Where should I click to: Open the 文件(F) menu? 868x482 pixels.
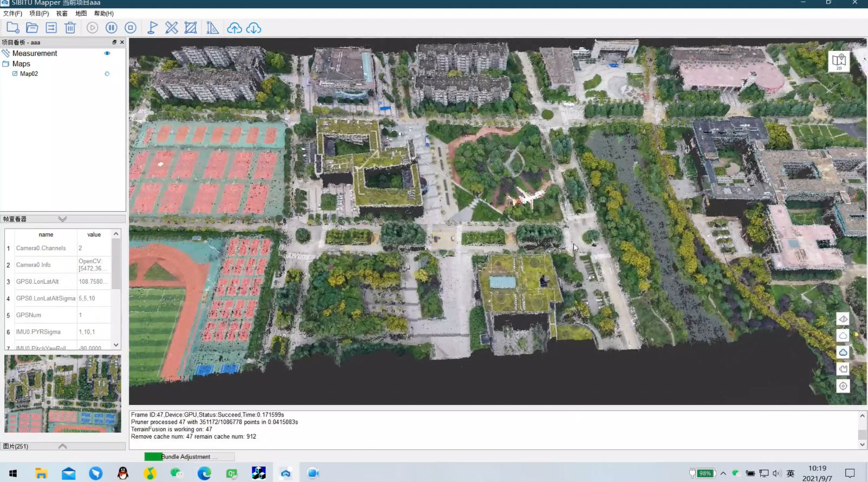click(x=12, y=14)
